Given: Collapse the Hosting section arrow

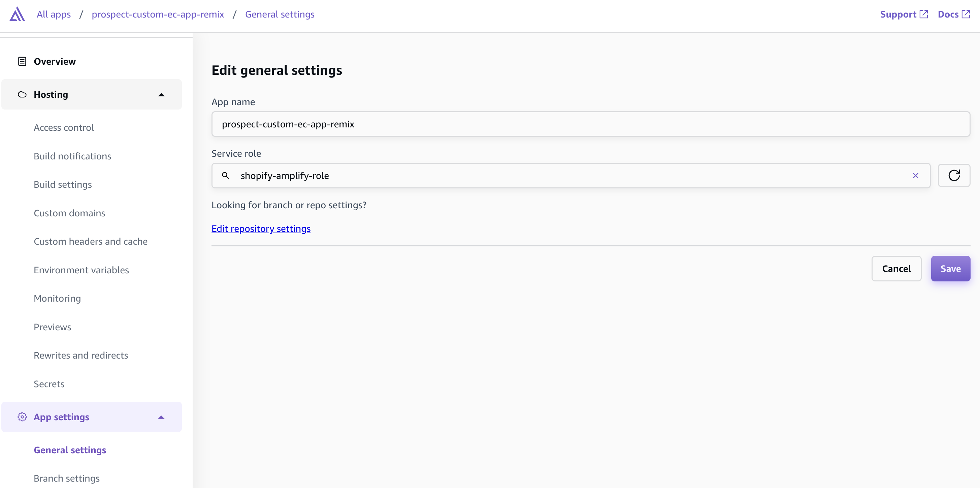Looking at the screenshot, I should (x=161, y=95).
